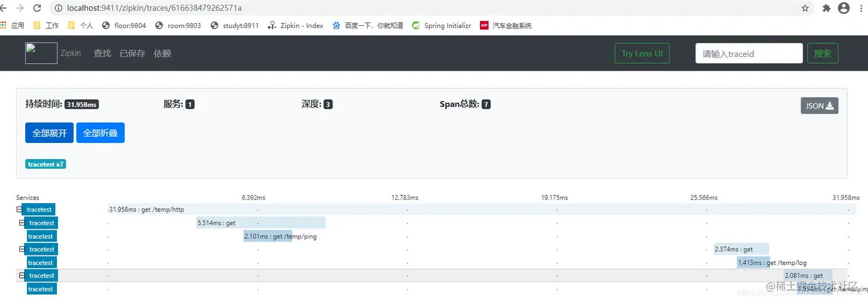The image size is (868, 302).
Task: Open the 已保存 navigation tab
Action: coord(132,53)
